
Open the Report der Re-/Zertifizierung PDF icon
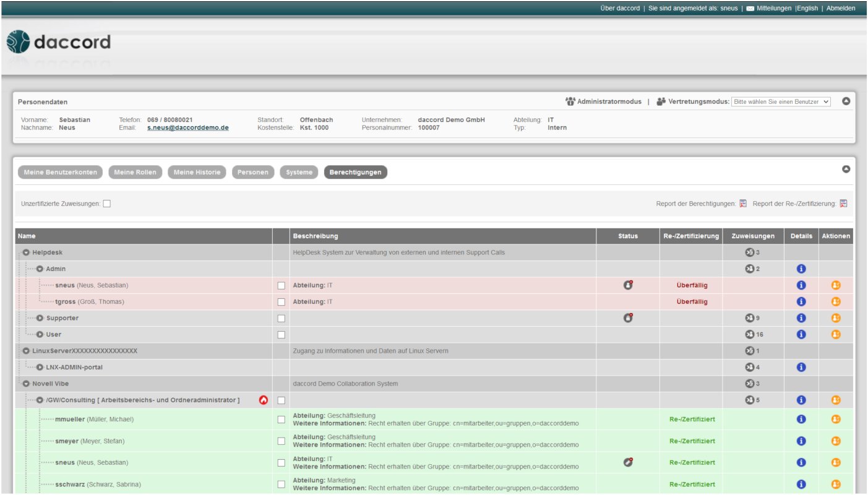click(x=843, y=204)
